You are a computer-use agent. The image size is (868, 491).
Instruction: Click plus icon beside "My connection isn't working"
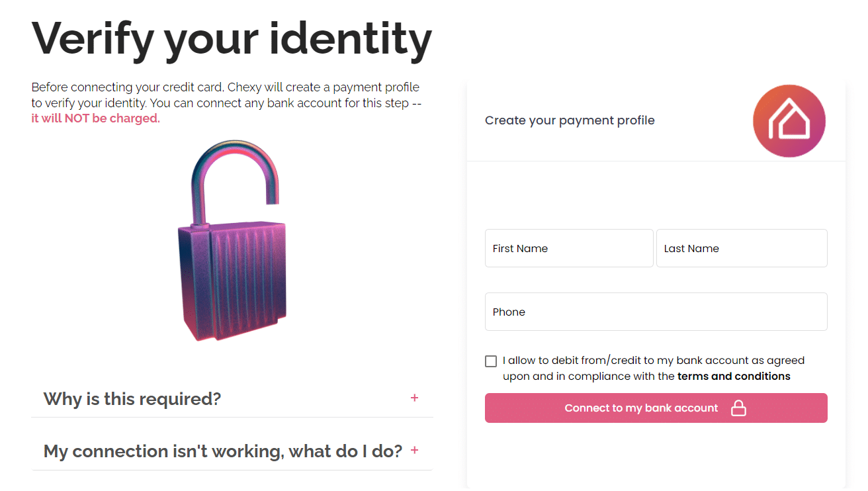pyautogui.click(x=415, y=450)
